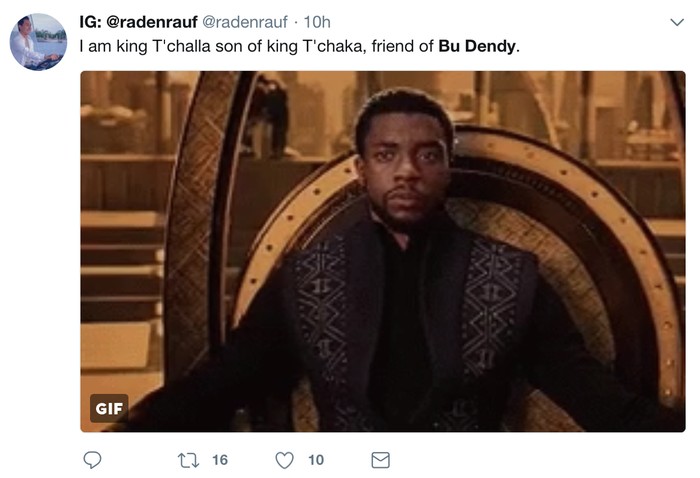This screenshot has height=478, width=700.
Task: Visit the gray @radenrauf handle link
Action: (245, 22)
